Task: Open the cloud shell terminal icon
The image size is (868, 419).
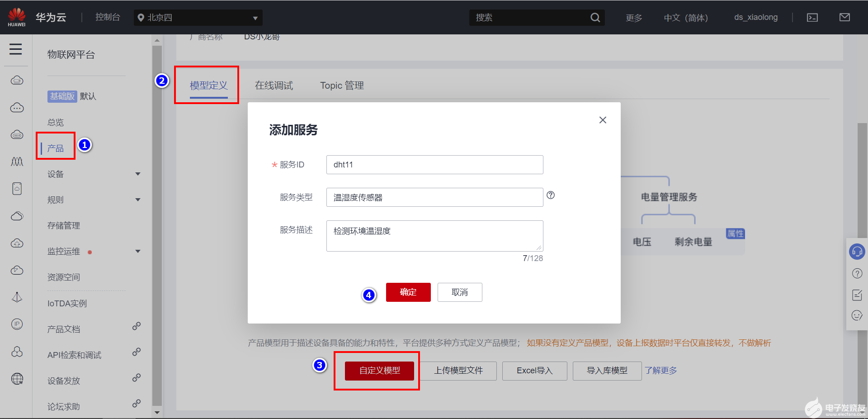Action: point(812,18)
